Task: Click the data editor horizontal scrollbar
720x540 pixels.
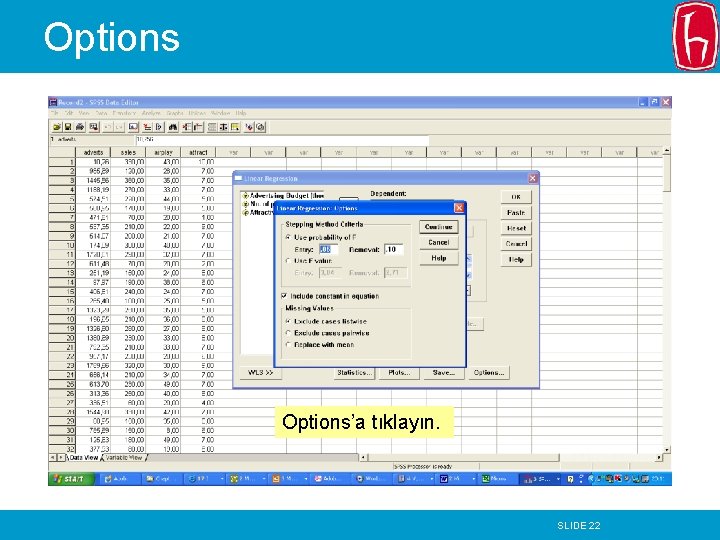Action: click(512, 457)
